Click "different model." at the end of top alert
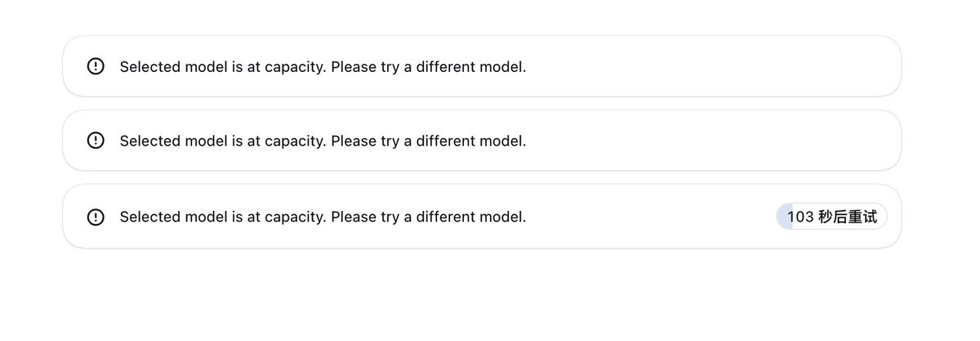 click(471, 66)
